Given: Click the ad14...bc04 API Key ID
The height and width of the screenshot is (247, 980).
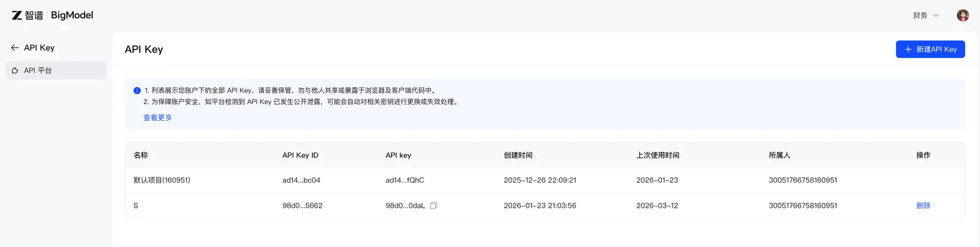Looking at the screenshot, I should (301, 180).
